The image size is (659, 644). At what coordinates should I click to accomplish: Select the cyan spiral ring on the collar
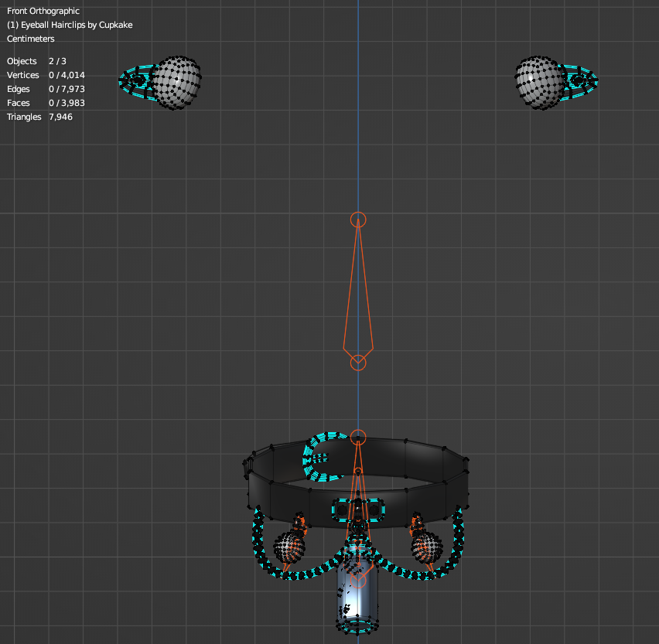point(323,457)
